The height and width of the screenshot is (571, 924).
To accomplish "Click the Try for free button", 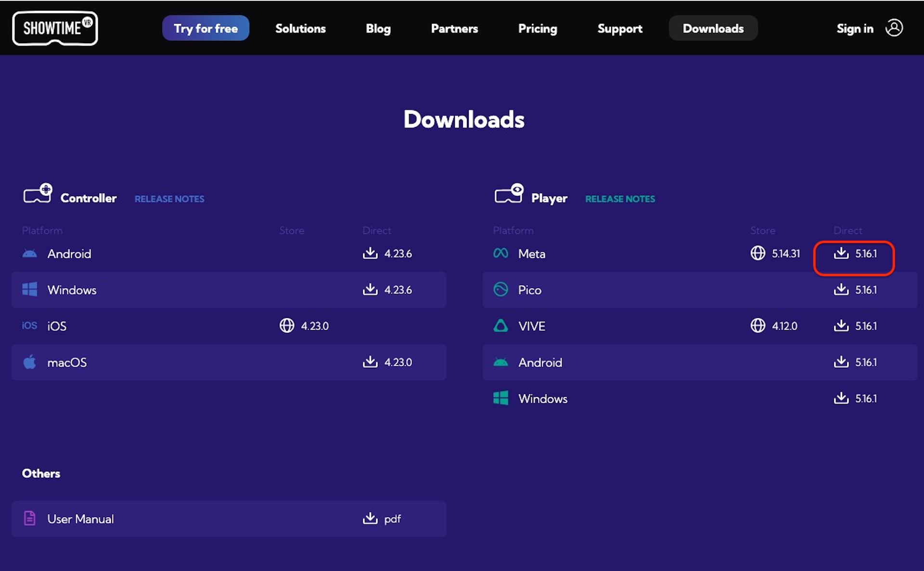I will (205, 28).
